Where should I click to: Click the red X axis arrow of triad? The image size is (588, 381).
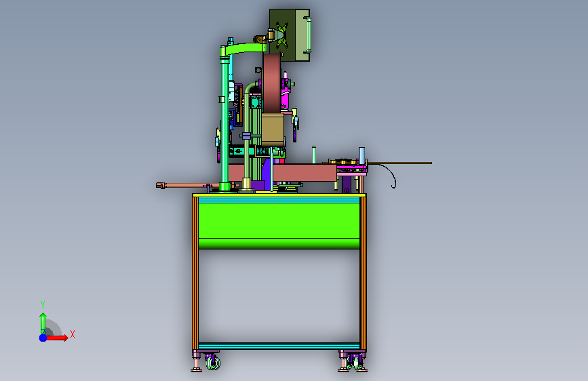point(57,338)
